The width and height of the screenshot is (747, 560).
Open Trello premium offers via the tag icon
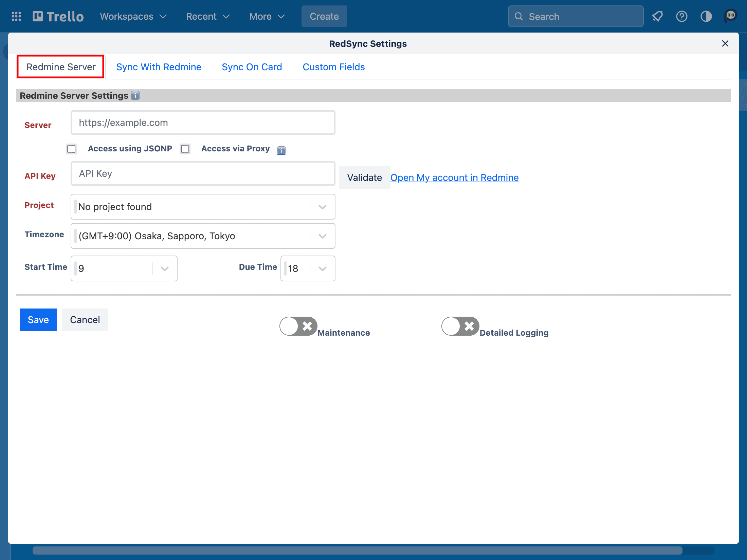(658, 16)
